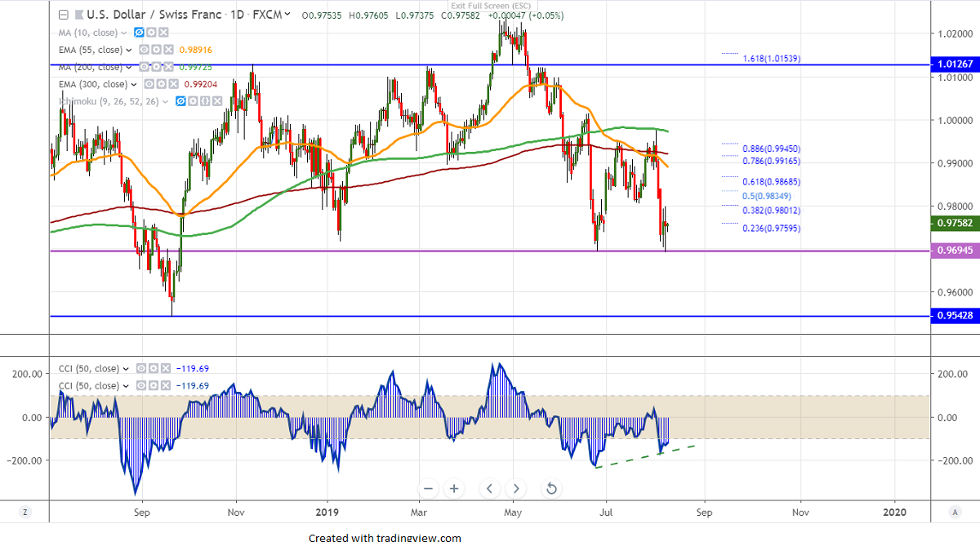
Task: Click the 2020 label on time axis
Action: (x=895, y=513)
